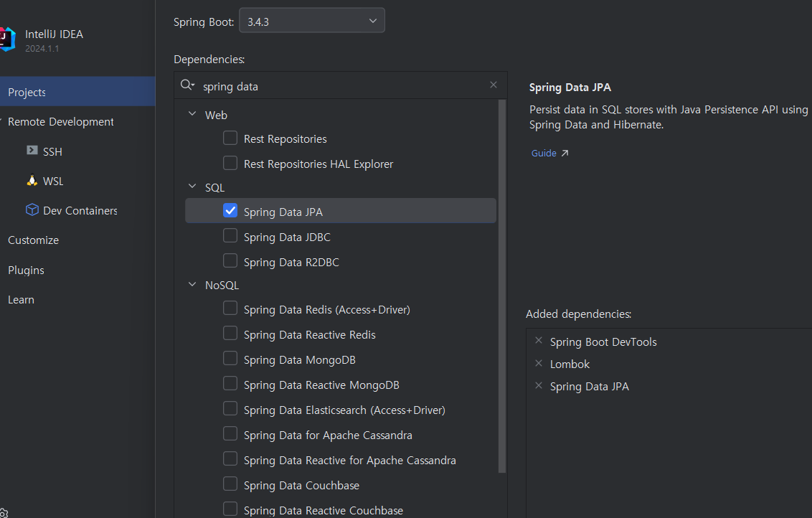Open the Customize section

33,240
